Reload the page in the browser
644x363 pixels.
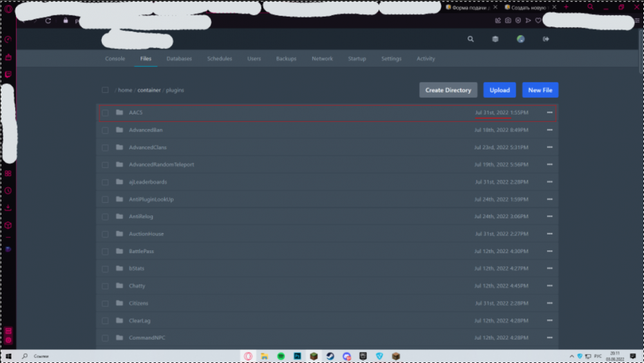click(48, 21)
